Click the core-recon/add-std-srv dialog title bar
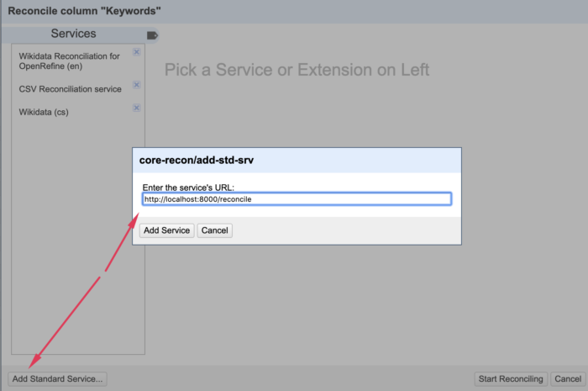Screen dimensions: 588x391 [x=297, y=161]
